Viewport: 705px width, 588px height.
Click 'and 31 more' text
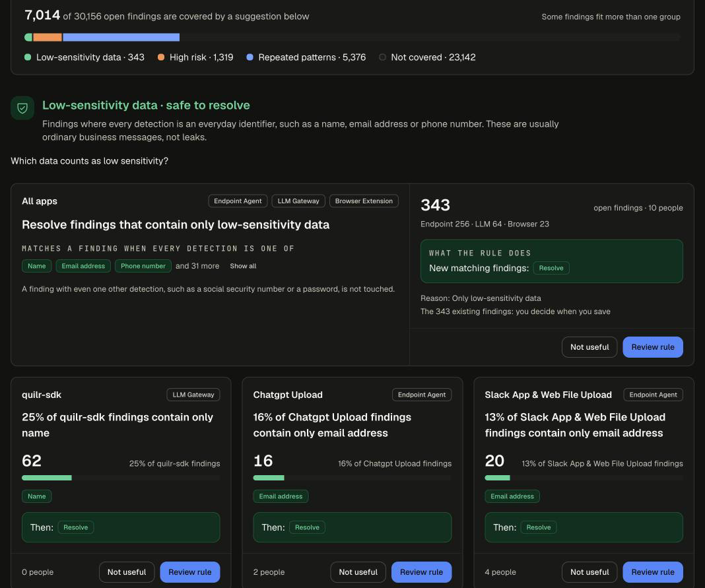(x=197, y=266)
